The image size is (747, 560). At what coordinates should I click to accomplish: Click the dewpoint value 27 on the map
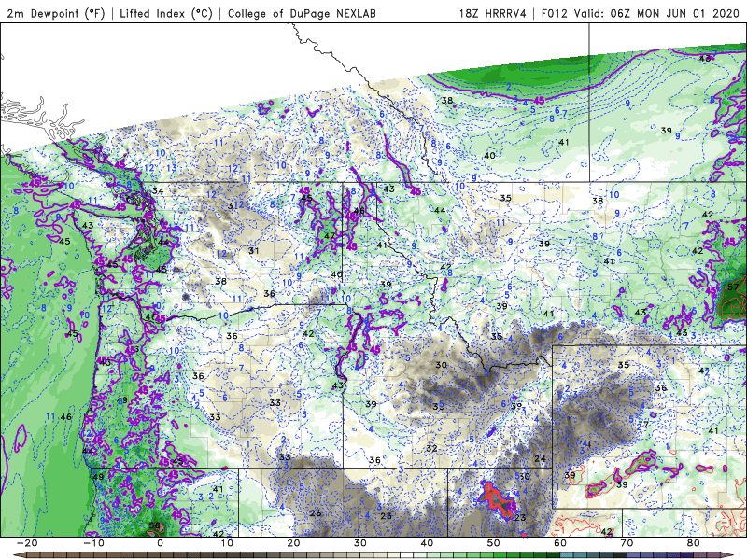pos(643,424)
